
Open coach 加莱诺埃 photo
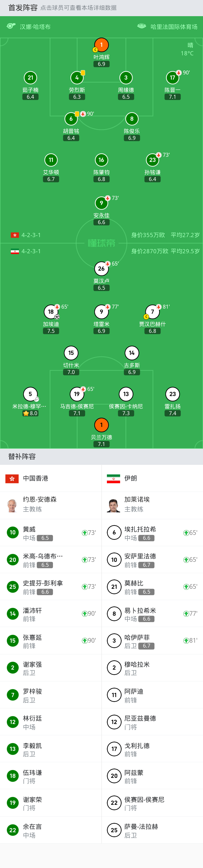pos(114,505)
